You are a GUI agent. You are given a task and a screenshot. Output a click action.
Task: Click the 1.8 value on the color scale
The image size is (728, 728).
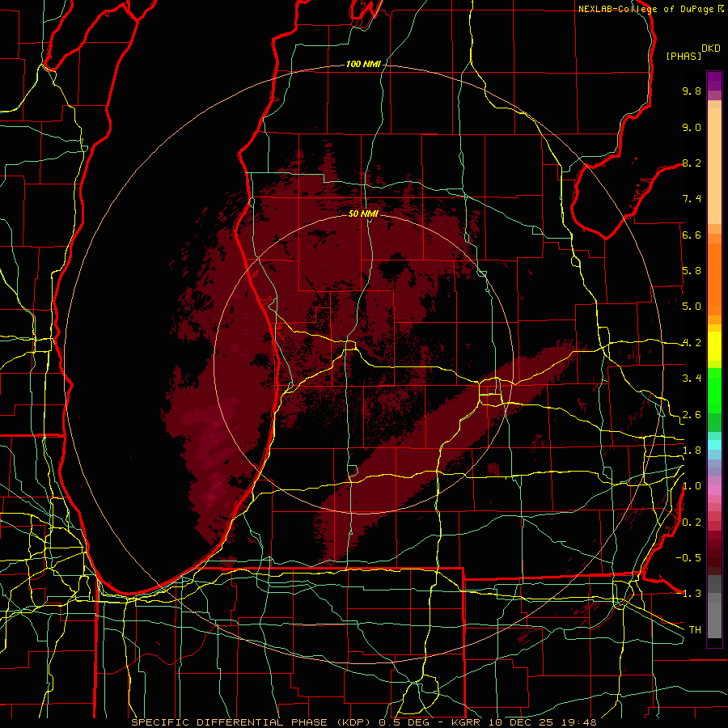pos(692,451)
